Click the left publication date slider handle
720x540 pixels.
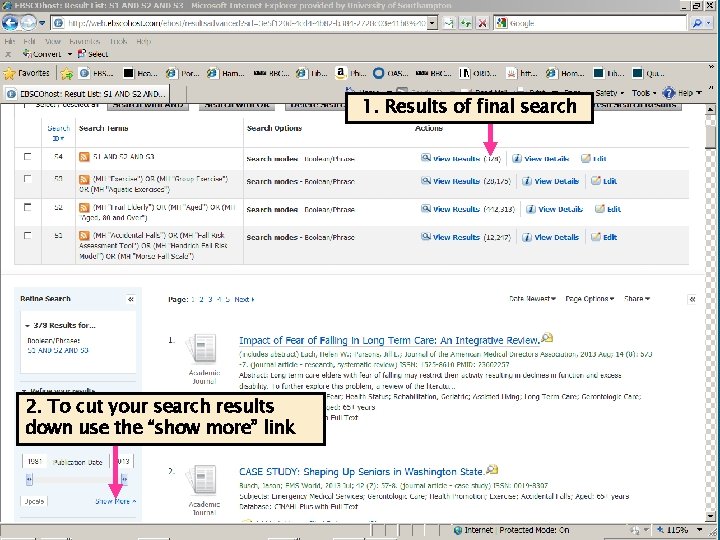[x=29, y=480]
